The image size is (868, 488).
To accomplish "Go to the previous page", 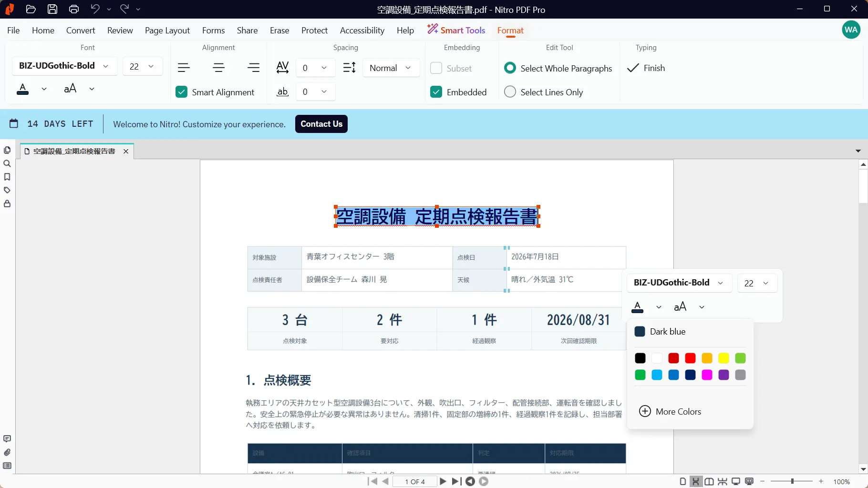I will coord(385,481).
